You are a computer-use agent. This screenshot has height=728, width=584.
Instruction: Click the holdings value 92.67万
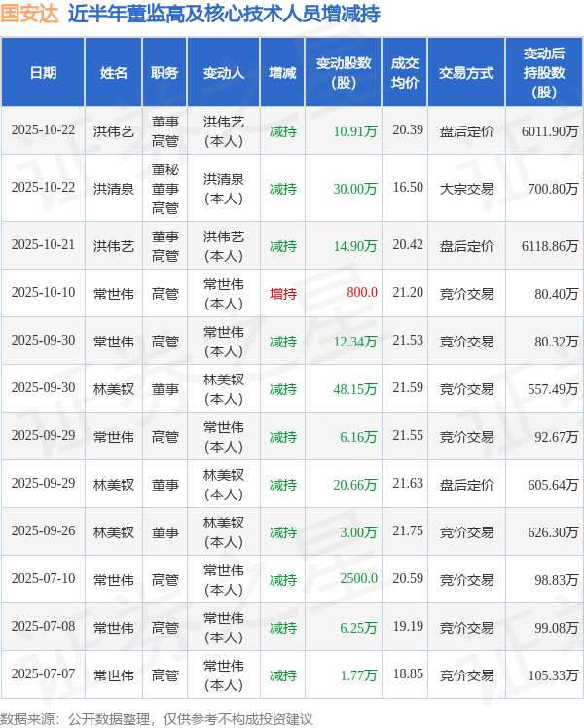(556, 437)
